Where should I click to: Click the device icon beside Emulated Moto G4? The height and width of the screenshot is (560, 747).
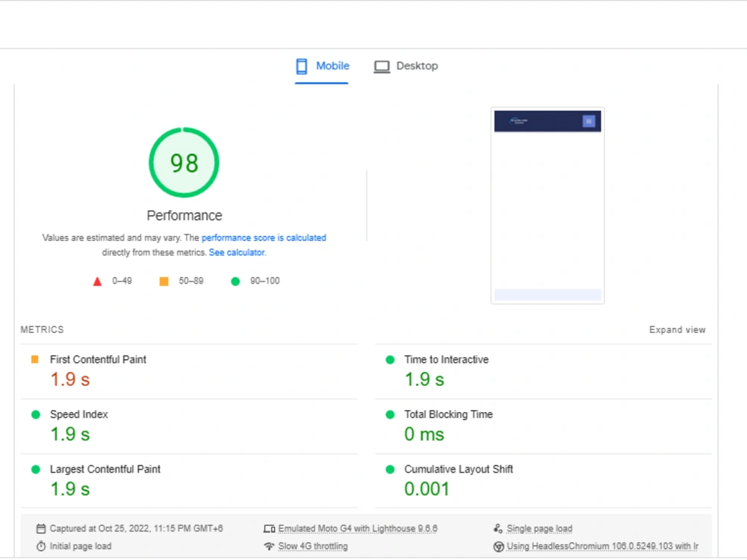pyautogui.click(x=269, y=529)
